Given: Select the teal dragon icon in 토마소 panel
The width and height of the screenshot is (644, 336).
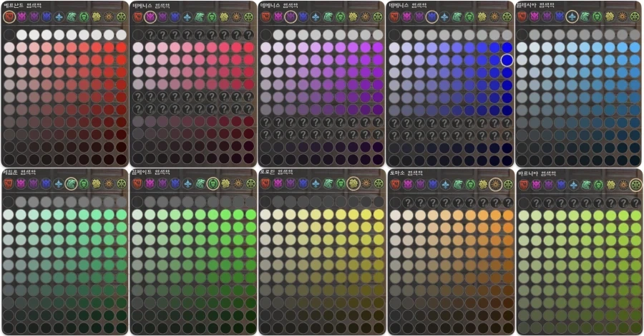Looking at the screenshot, I should pyautogui.click(x=458, y=184).
